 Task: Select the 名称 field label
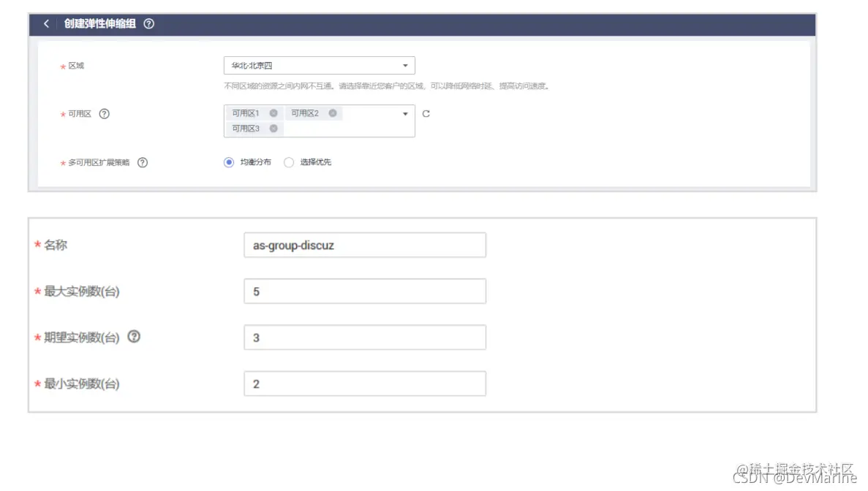tap(56, 245)
